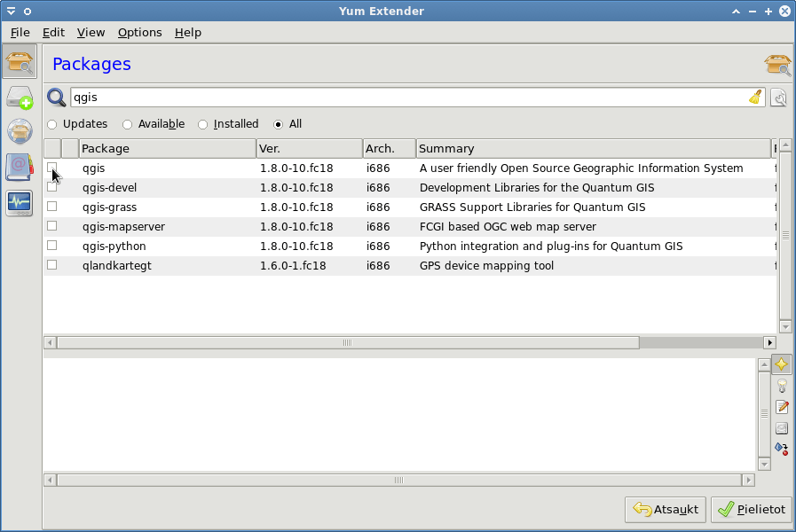796x532 pixels.
Task: Sort by Summary column header
Action: (x=594, y=149)
